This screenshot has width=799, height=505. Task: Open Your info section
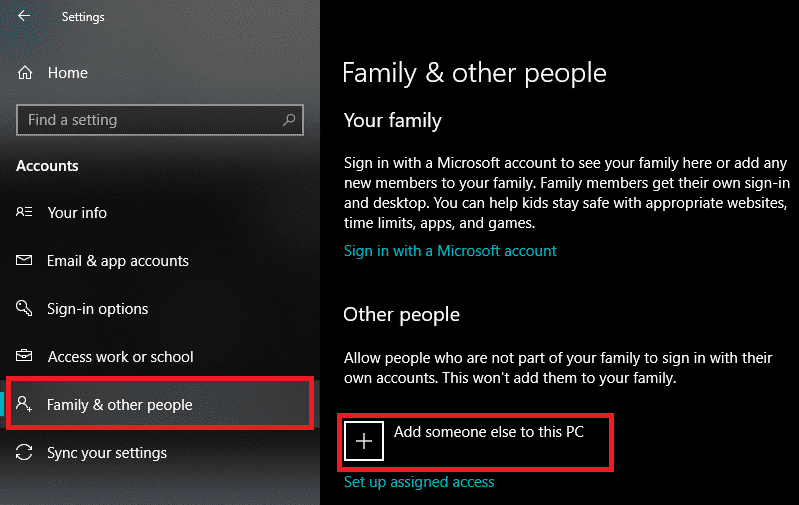click(77, 212)
